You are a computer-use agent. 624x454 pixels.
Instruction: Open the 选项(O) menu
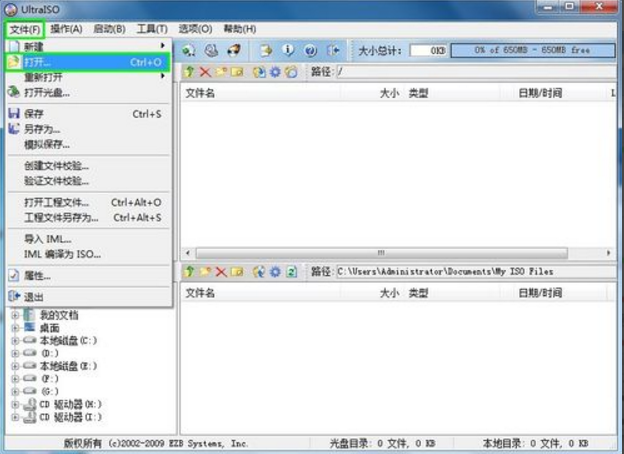(195, 29)
